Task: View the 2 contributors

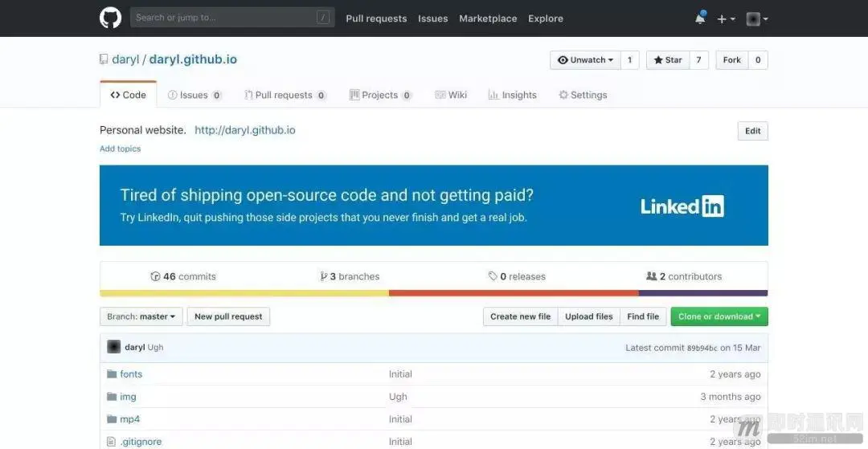Action: 684,276
